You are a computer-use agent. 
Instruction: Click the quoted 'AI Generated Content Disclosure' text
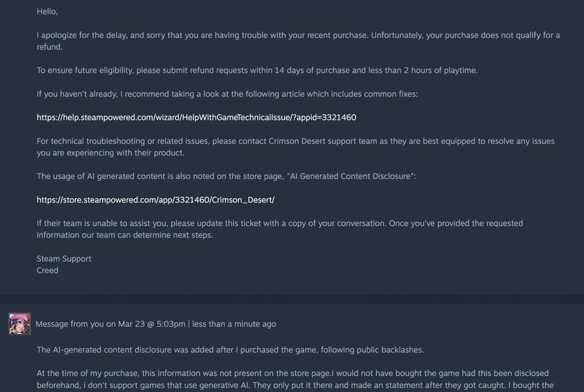point(352,176)
